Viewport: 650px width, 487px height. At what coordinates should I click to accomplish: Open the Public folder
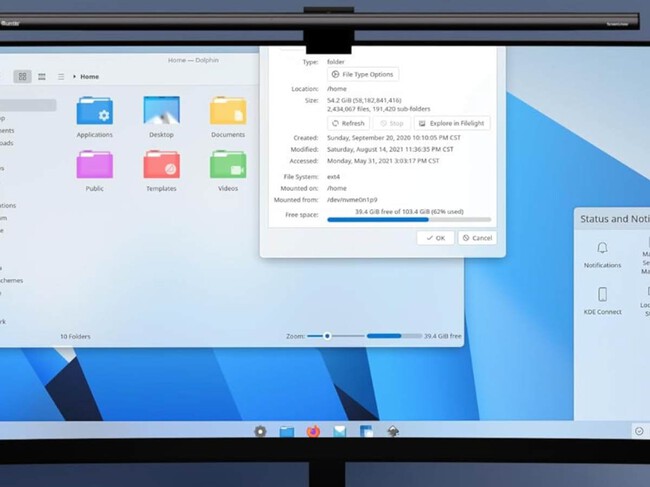[94, 165]
